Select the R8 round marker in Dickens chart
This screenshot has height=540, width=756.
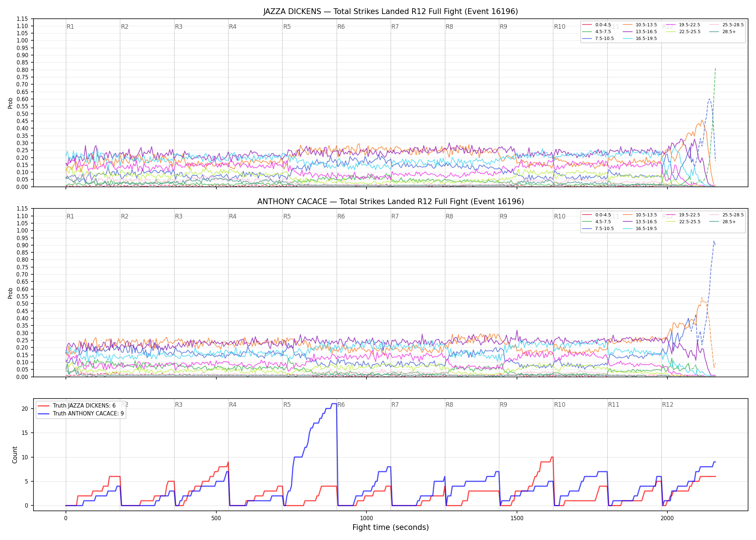pos(449,27)
